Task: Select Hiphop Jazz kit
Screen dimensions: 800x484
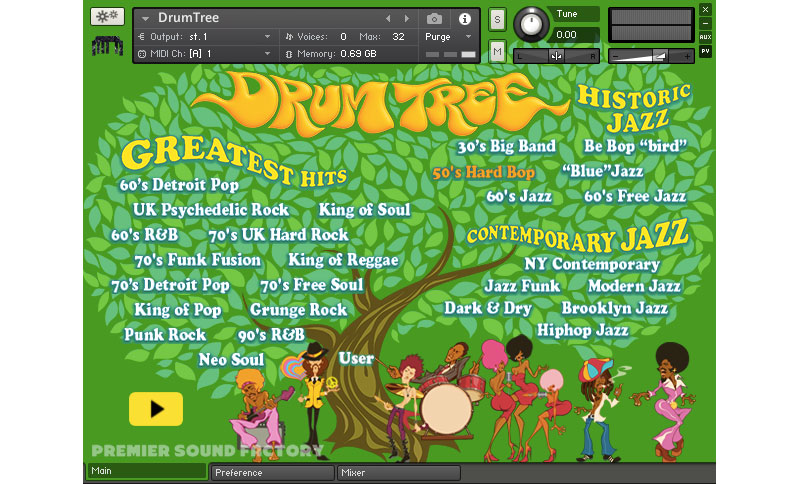Action: point(582,330)
